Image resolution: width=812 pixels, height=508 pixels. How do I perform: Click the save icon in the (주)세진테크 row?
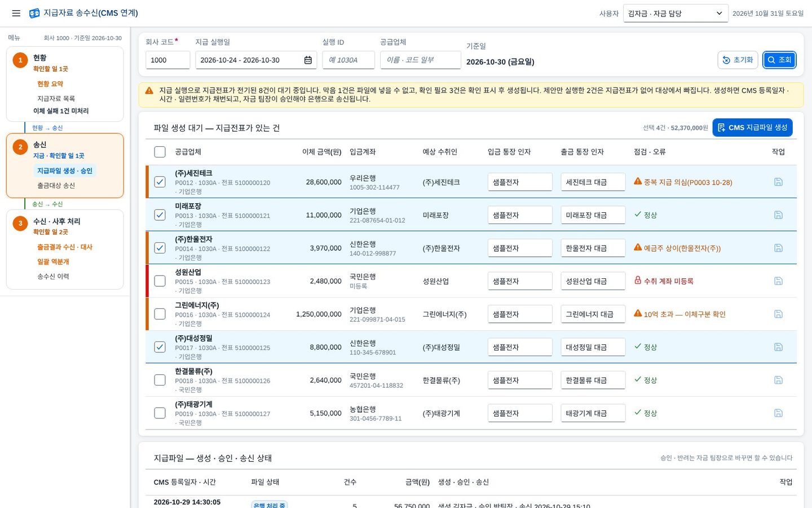[778, 182]
